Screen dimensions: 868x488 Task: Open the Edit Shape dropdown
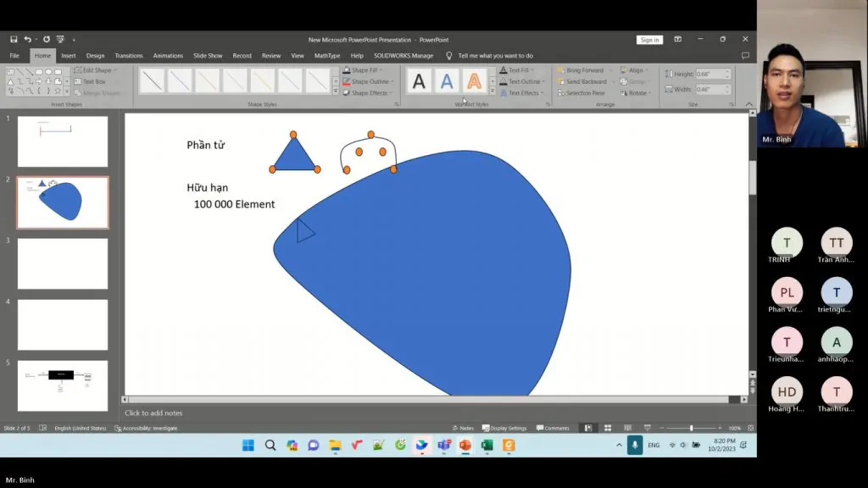pyautogui.click(x=95, y=70)
